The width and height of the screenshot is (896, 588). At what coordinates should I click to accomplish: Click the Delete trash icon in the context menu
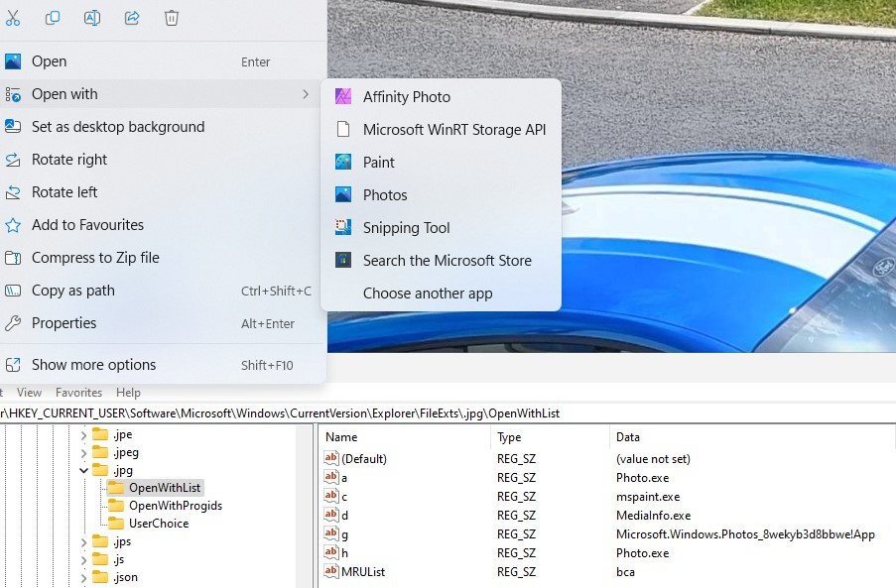point(170,17)
